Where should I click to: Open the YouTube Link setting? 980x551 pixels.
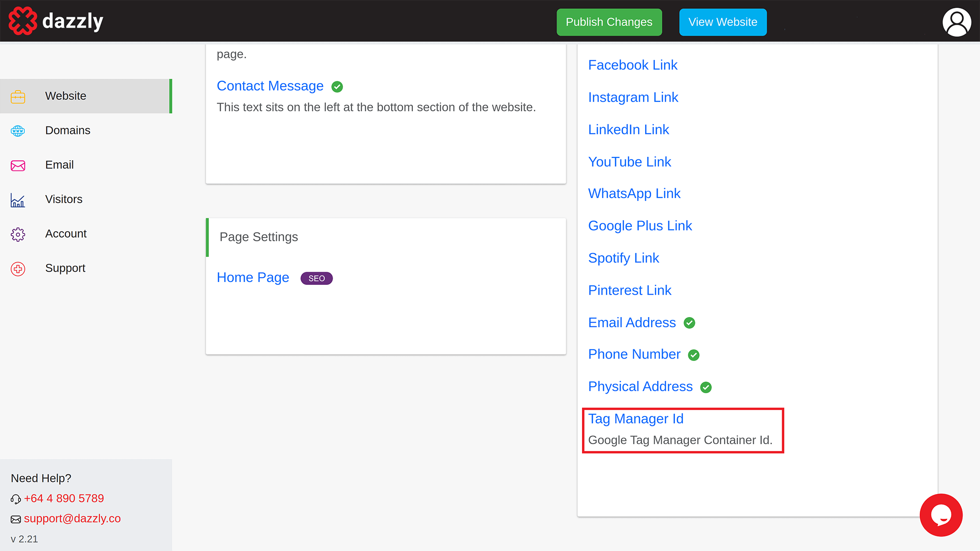(629, 162)
